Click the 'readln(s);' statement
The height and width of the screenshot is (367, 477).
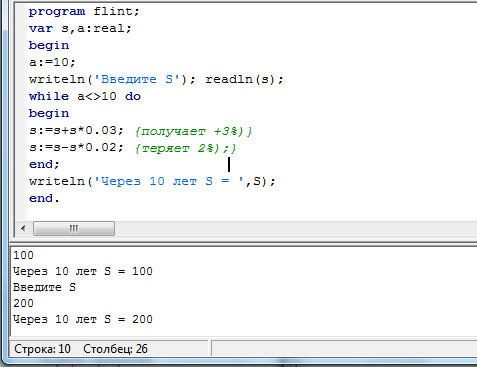pyautogui.click(x=244, y=79)
